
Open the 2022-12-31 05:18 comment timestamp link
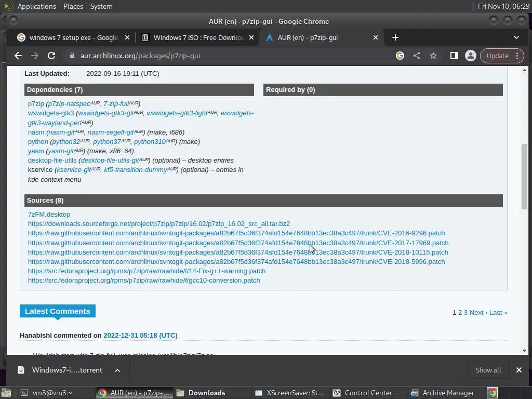[140, 336]
